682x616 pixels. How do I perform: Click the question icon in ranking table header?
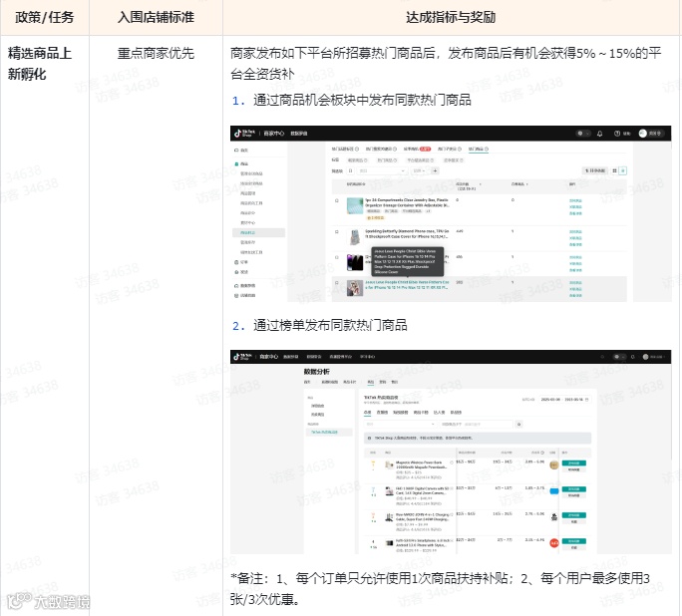(542, 453)
